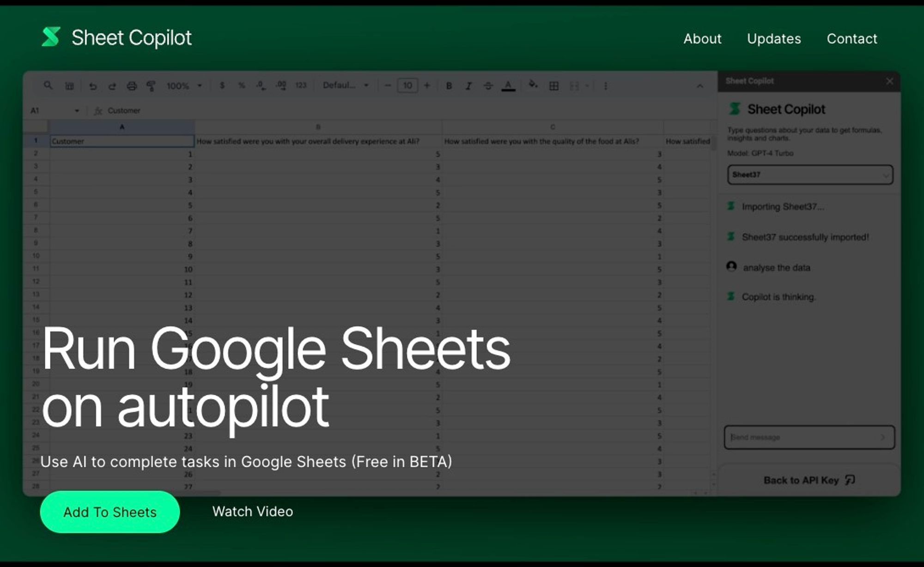Open the About page

[702, 39]
